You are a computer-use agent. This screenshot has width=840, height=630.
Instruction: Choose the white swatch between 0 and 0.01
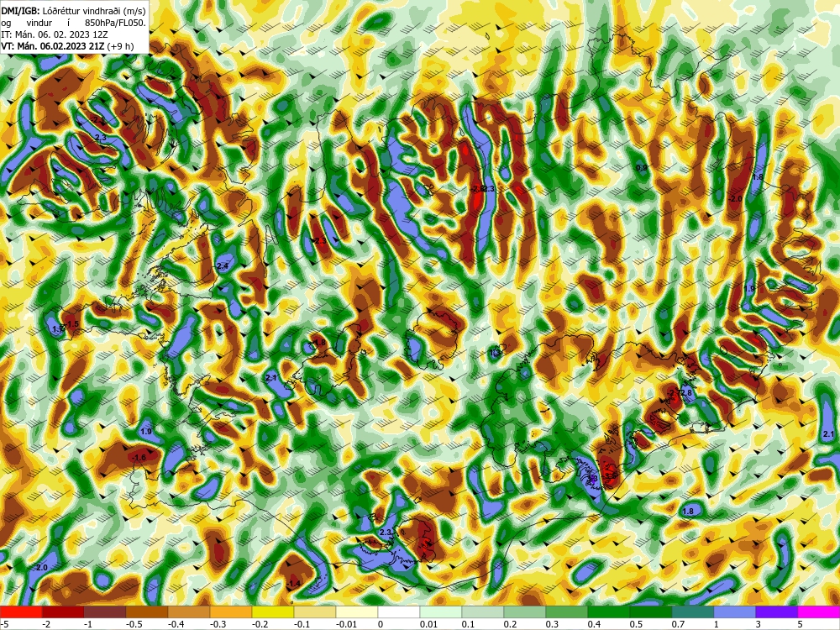point(399,612)
